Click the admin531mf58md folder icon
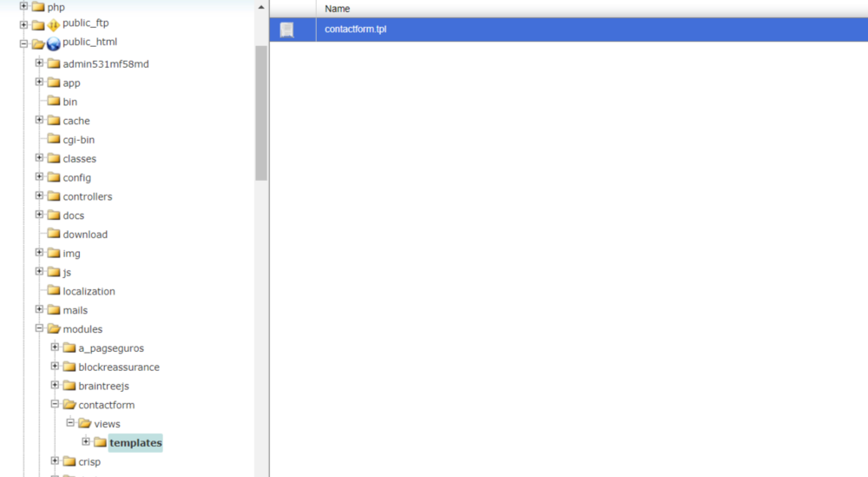The width and height of the screenshot is (868, 477). coord(54,63)
